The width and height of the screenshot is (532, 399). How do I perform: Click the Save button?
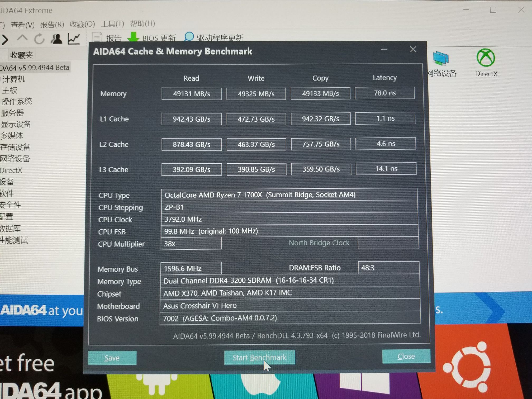click(x=112, y=358)
